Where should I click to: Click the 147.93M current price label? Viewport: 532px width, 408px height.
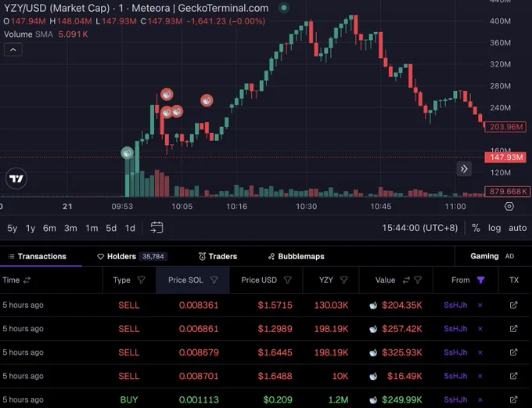point(505,157)
